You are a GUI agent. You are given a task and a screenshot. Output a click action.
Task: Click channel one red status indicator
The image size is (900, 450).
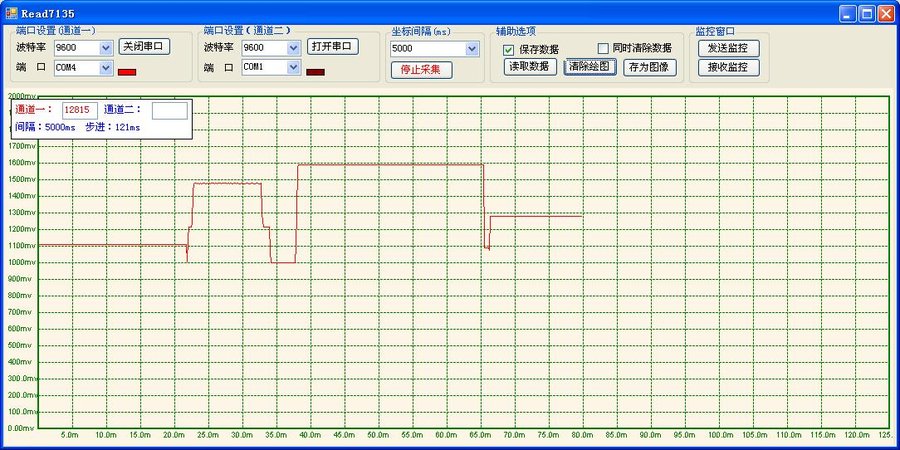coord(127,72)
